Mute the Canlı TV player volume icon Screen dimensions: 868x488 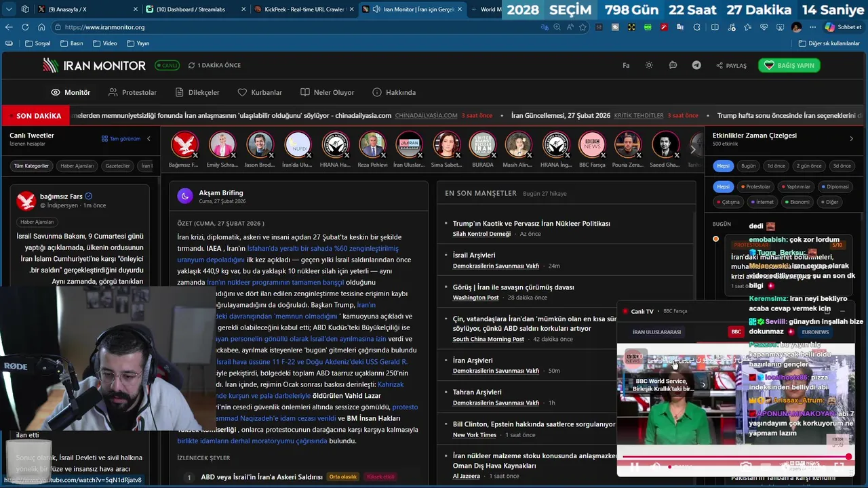[x=655, y=466]
